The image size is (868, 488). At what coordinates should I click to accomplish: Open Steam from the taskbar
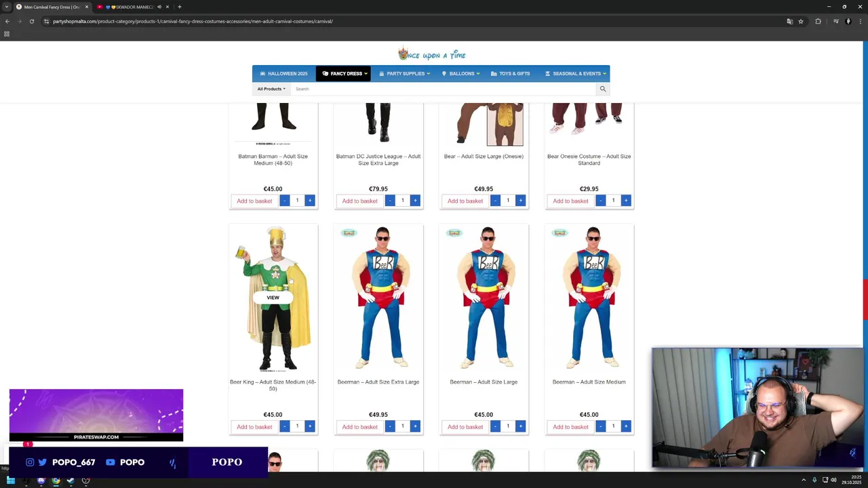[x=71, y=481]
